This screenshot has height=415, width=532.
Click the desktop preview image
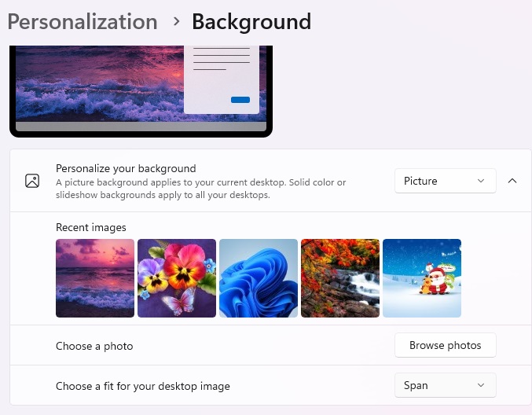[x=141, y=90]
